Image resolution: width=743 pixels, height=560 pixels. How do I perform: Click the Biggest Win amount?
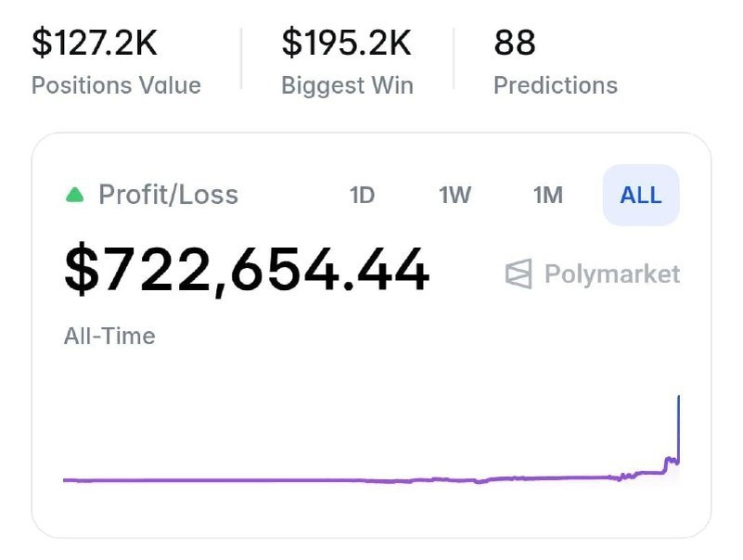coord(347,43)
